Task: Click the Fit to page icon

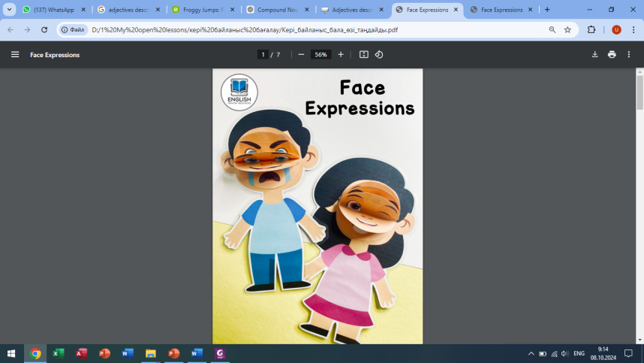Action: click(x=363, y=54)
